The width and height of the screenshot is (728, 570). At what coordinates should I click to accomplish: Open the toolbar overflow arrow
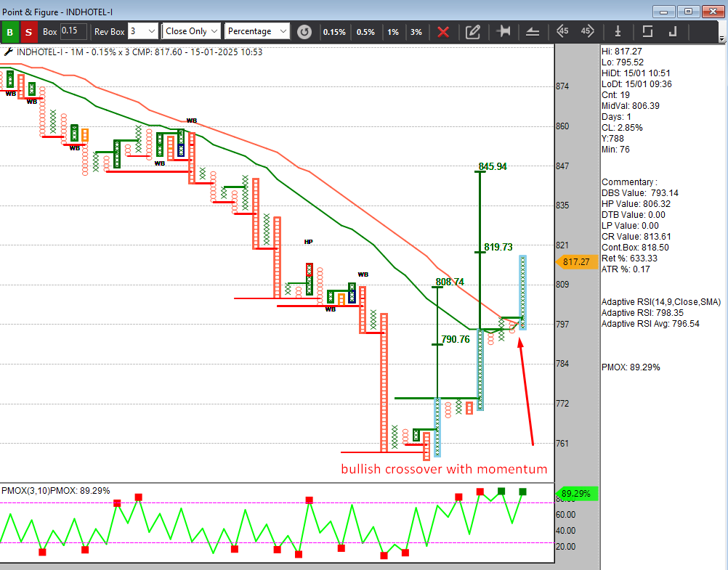point(721,38)
